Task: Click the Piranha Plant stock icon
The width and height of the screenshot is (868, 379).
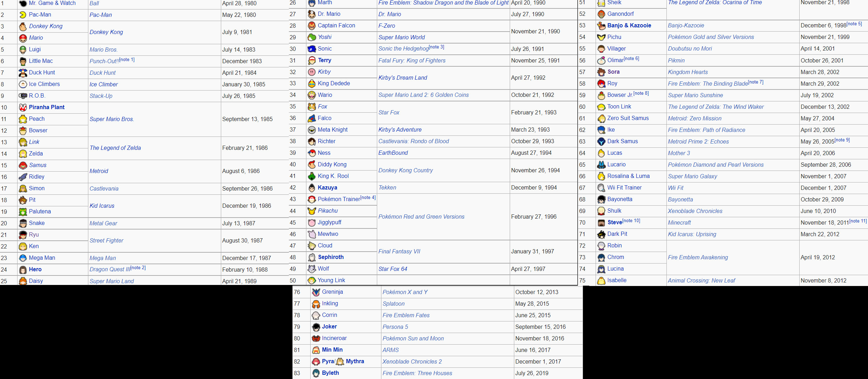Action: coord(23,107)
